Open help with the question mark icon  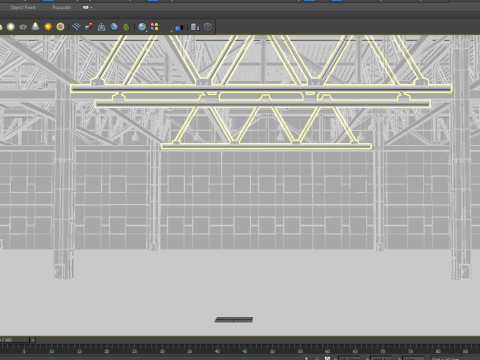click(x=208, y=27)
